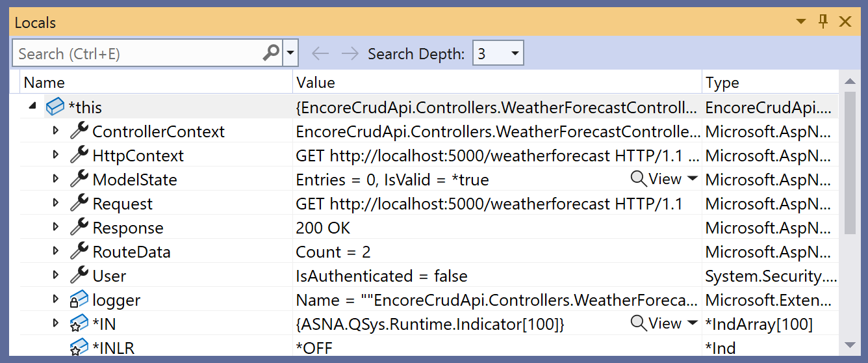Click the value 'IsAuthenticated = false'
This screenshot has height=363, width=868.
(381, 276)
